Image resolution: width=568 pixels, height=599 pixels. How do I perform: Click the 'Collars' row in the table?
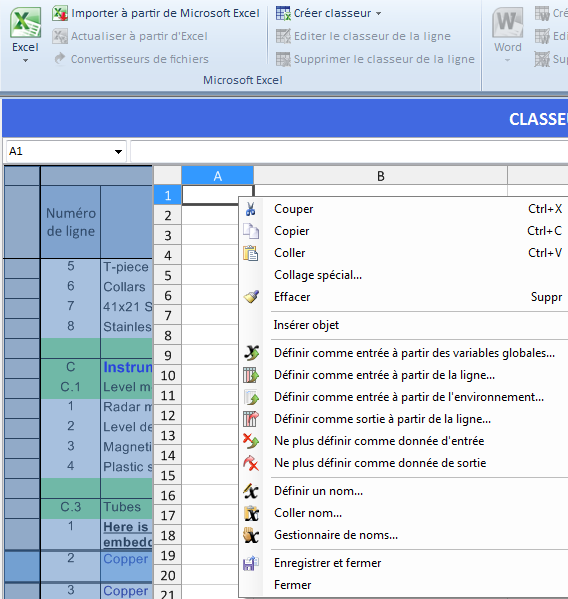click(x=125, y=287)
